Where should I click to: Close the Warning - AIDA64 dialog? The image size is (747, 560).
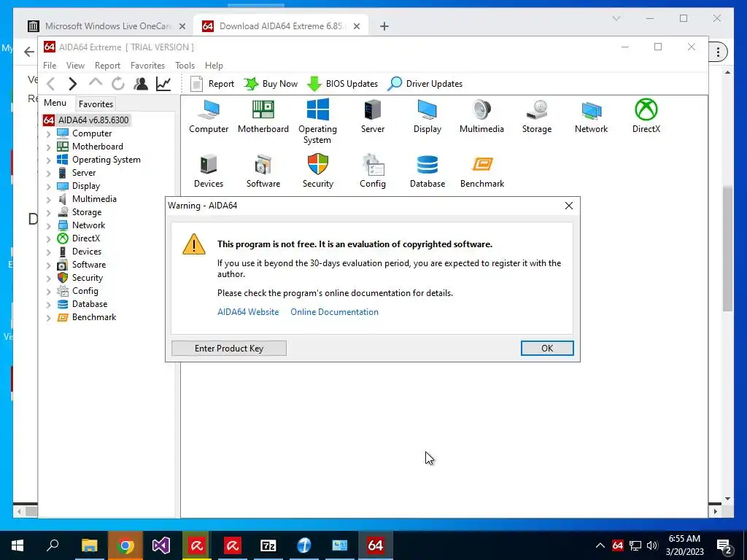point(569,205)
